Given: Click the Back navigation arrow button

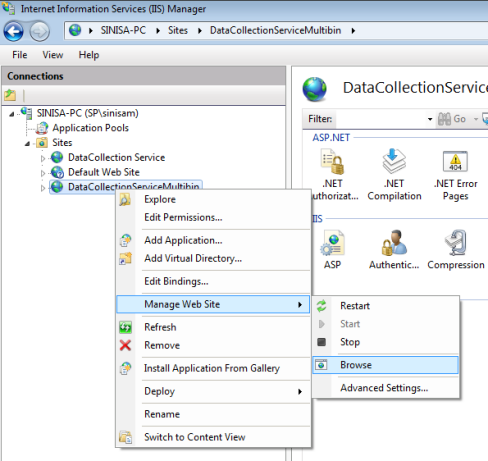Looking at the screenshot, I should tap(13, 31).
